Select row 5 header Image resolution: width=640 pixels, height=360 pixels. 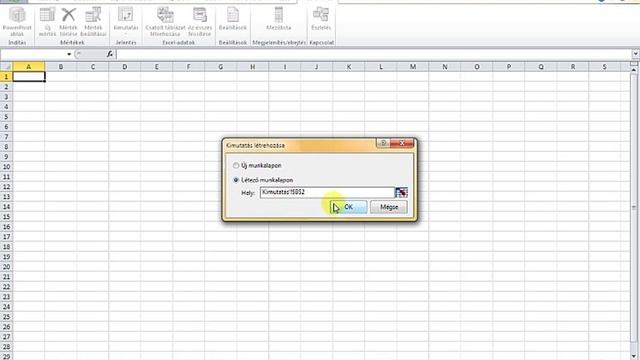[6, 117]
